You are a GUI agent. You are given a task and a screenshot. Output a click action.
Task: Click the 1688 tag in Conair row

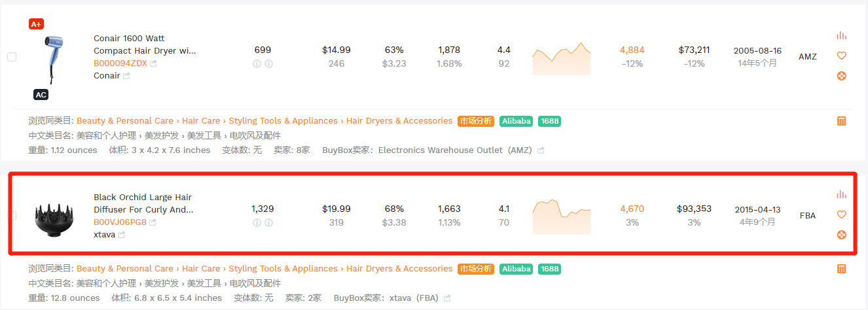pyautogui.click(x=549, y=121)
